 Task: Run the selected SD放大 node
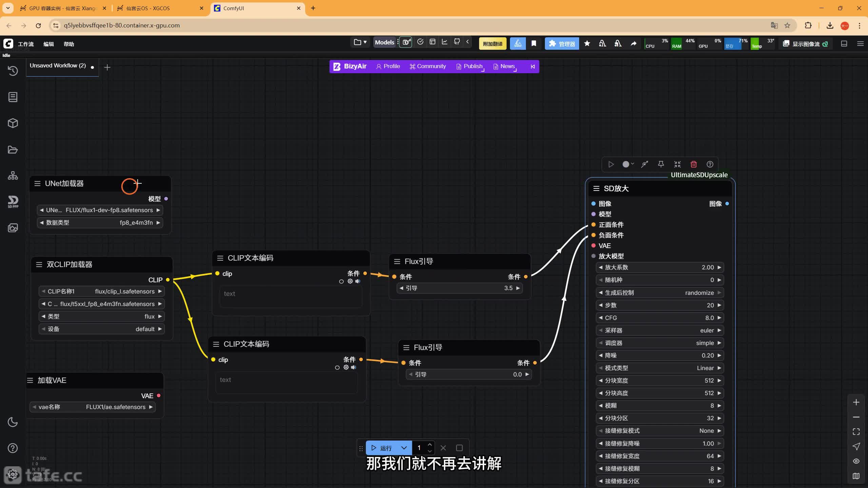pyautogui.click(x=611, y=164)
